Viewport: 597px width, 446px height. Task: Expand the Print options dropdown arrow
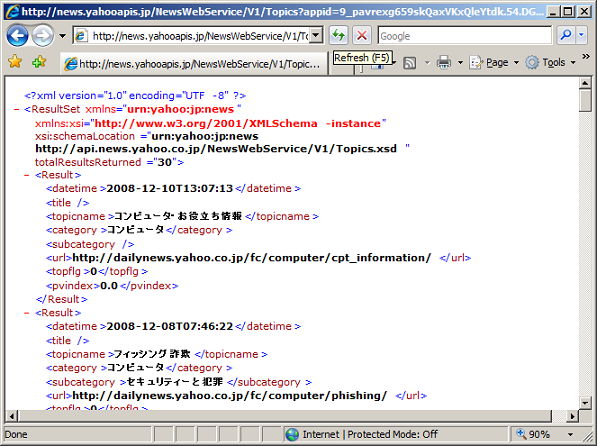pyautogui.click(x=460, y=62)
